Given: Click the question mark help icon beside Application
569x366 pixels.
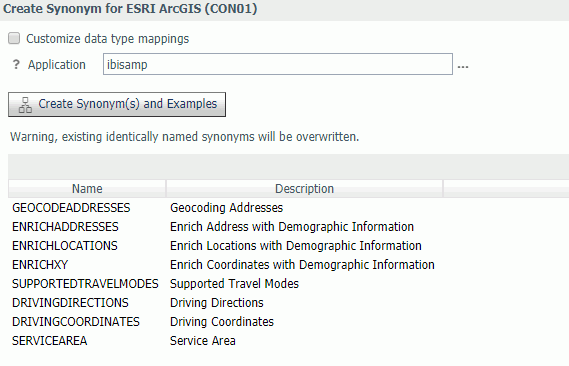Looking at the screenshot, I should tap(16, 65).
